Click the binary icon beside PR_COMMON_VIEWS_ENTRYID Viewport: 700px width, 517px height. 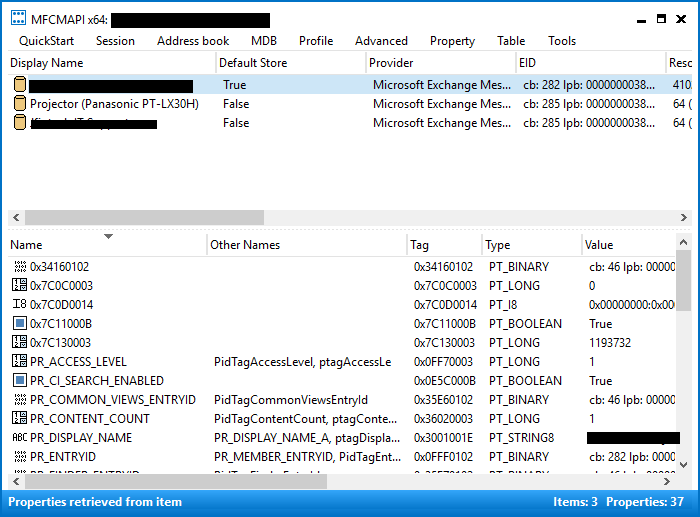[x=20, y=400]
